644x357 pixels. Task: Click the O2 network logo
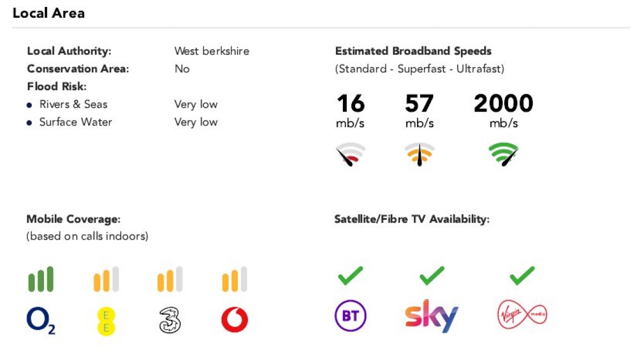coord(41,321)
